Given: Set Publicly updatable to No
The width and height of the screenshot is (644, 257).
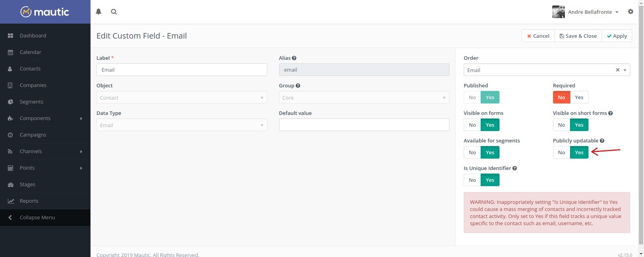Looking at the screenshot, I should (x=561, y=152).
